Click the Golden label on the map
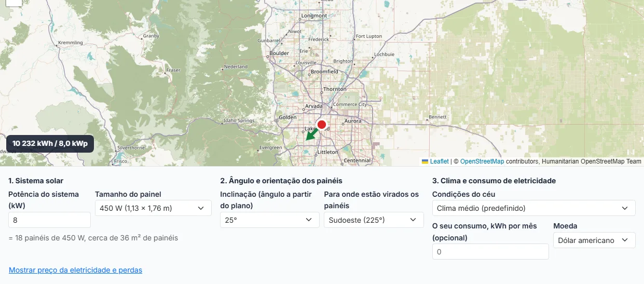Image resolution: width=644 pixels, height=284 pixels. coord(287,117)
